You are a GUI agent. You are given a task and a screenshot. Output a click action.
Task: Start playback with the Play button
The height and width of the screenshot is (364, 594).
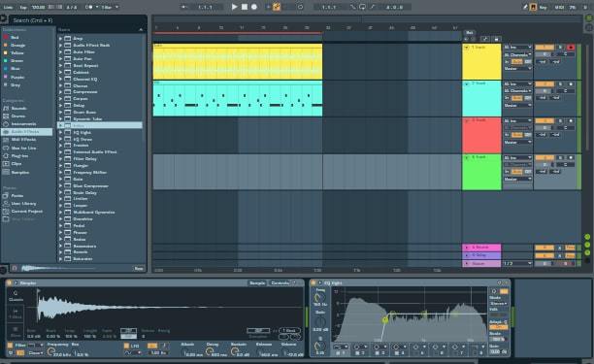(x=234, y=7)
